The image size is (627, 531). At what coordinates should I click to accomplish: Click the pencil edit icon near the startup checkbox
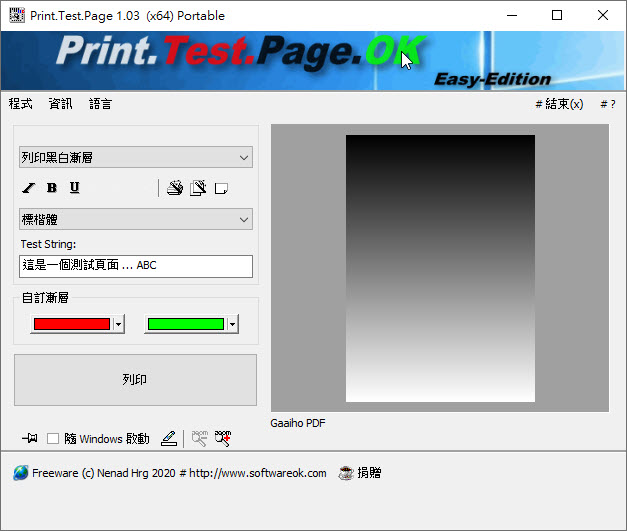(169, 438)
